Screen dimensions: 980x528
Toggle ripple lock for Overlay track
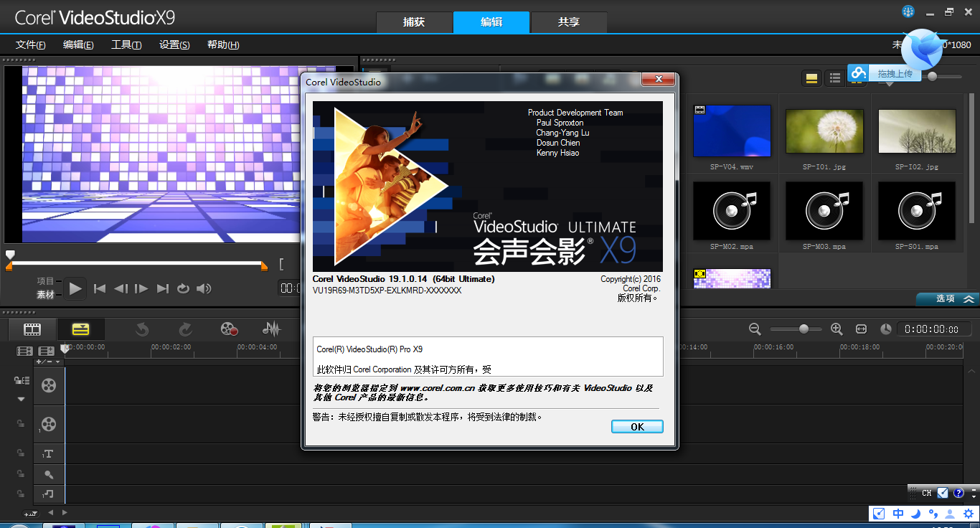[21, 423]
